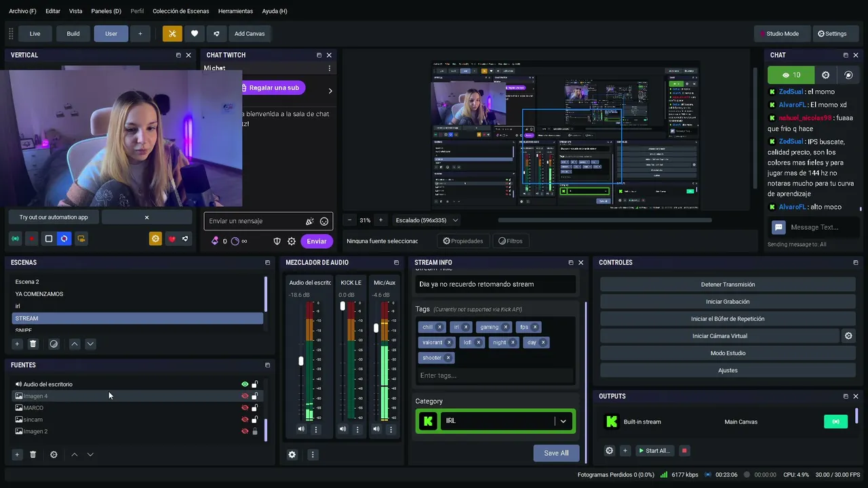The image size is (868, 488).
Task: Click the shield icon in Twitch chat
Action: (x=277, y=241)
